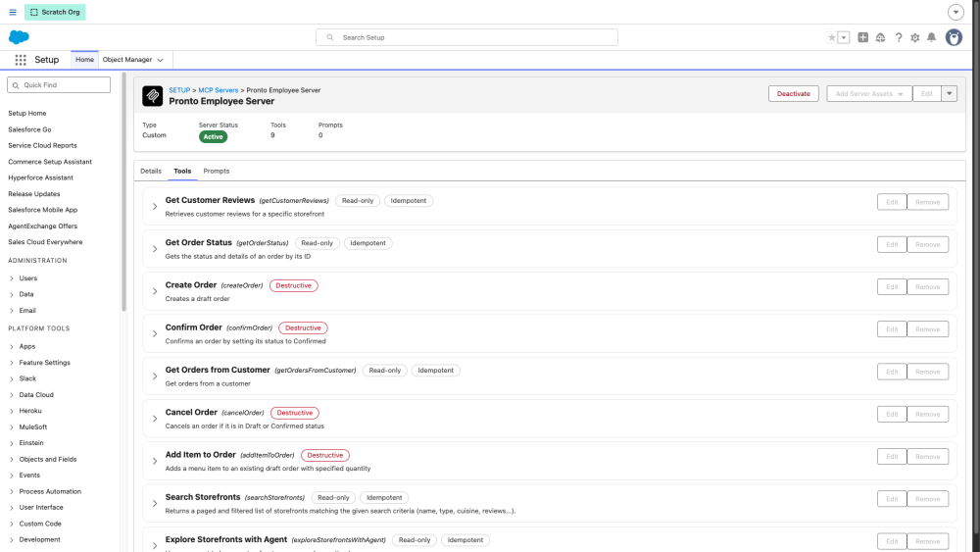
Task: Open the Help question mark icon
Action: pyautogui.click(x=898, y=37)
